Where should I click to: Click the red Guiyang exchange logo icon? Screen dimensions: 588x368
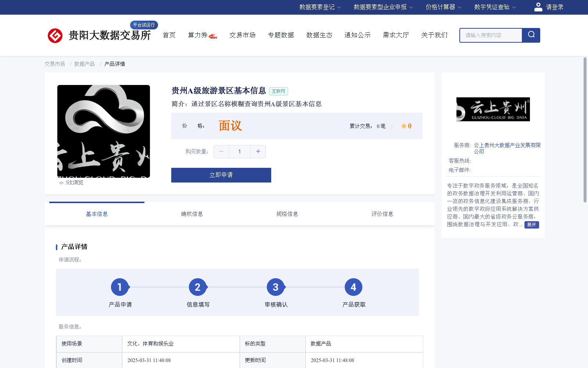tap(55, 36)
